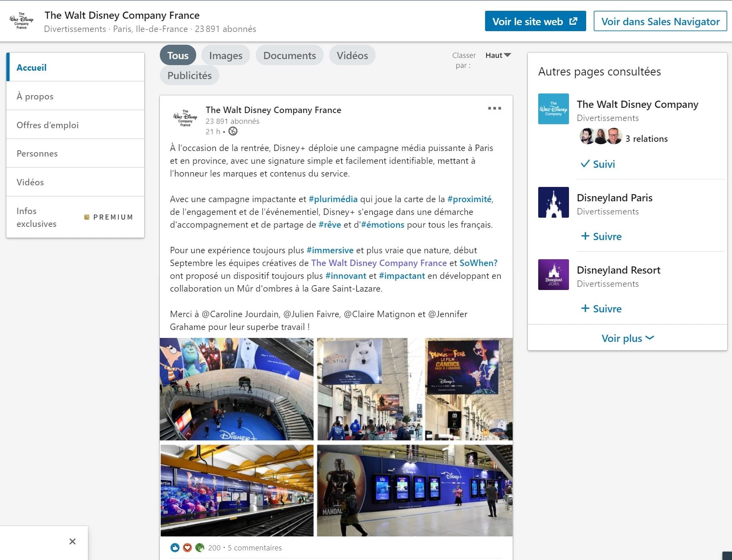Screen dimensions: 732x560
Task: Click Voir le site web button
Action: tap(535, 21)
